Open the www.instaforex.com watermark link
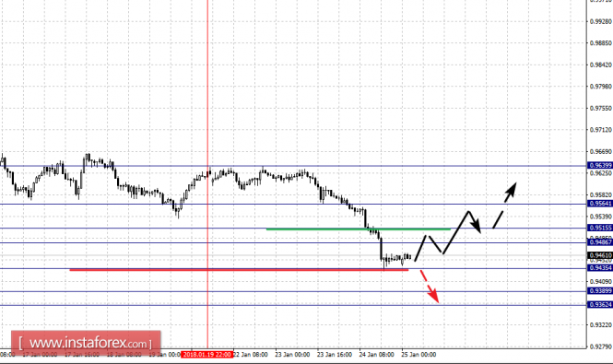The image size is (613, 364). coord(86,344)
